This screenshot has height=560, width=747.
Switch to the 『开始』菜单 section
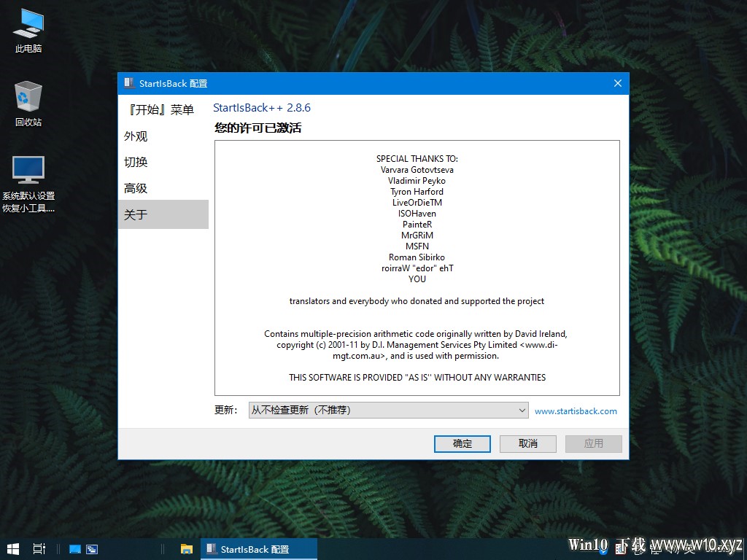(161, 110)
